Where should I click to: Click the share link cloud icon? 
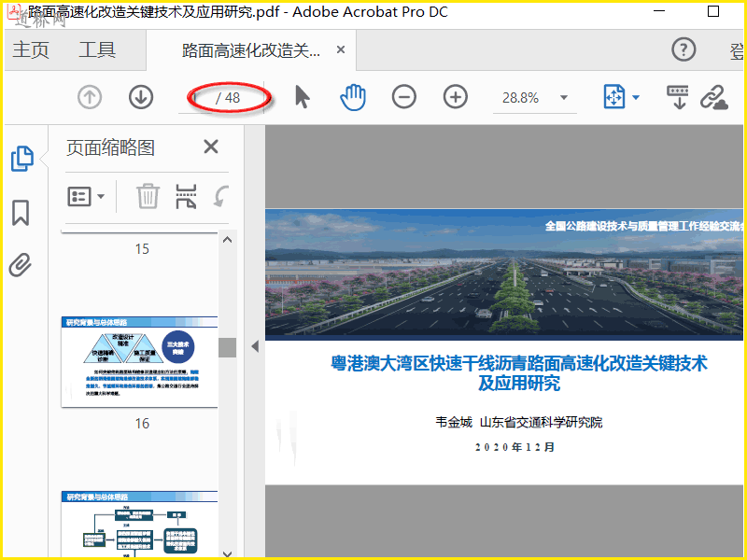point(714,98)
